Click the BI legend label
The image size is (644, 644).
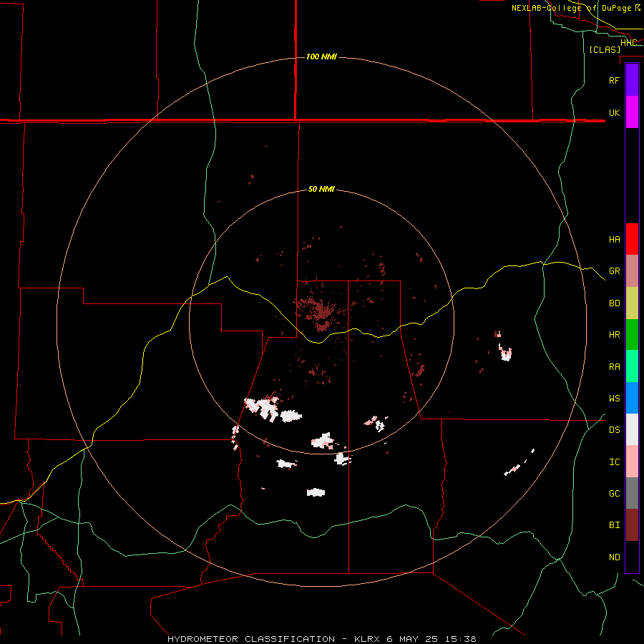(x=614, y=525)
